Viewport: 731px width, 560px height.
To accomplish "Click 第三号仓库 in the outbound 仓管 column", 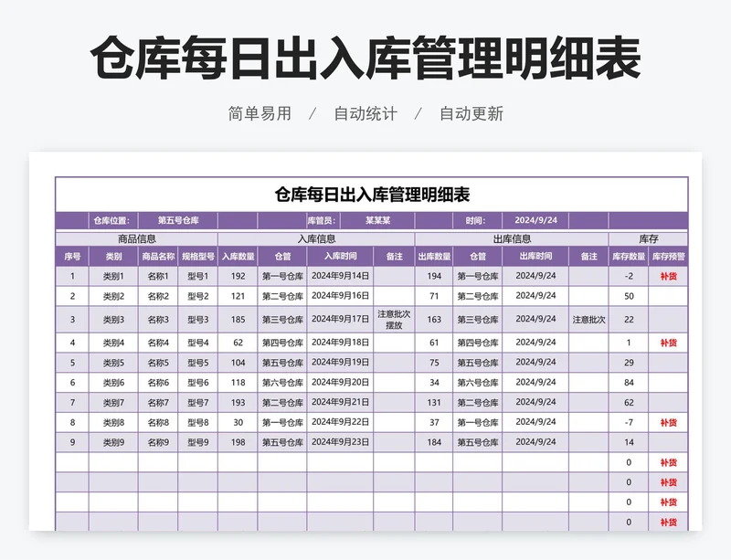I will point(477,320).
